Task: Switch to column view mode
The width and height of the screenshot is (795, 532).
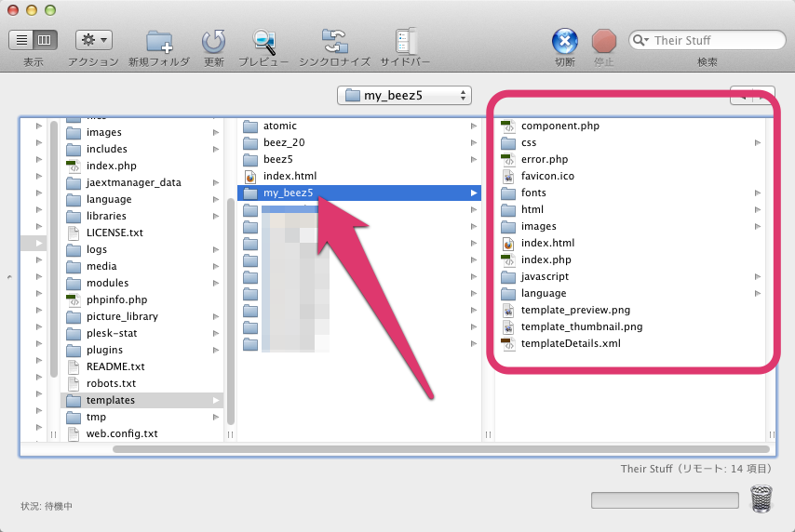Action: pyautogui.click(x=45, y=40)
